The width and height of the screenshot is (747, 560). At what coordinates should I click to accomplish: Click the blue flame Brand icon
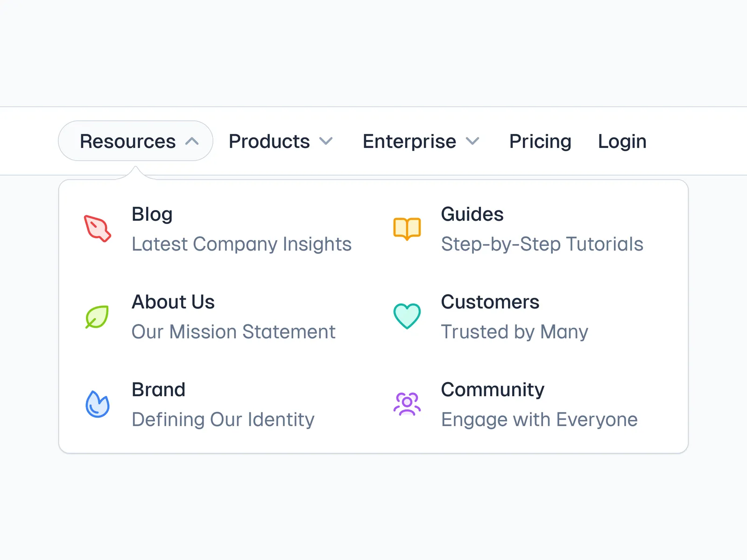(x=97, y=404)
